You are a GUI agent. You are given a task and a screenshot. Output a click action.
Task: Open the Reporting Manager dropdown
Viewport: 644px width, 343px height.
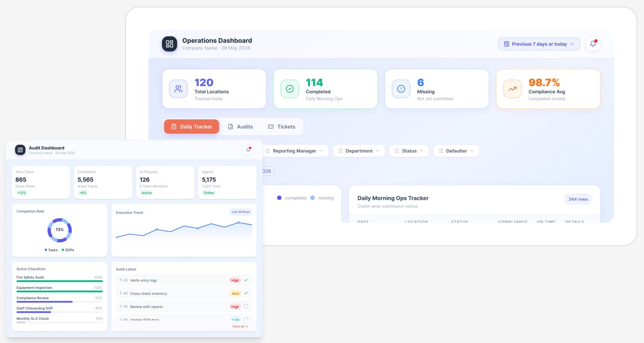(x=294, y=151)
